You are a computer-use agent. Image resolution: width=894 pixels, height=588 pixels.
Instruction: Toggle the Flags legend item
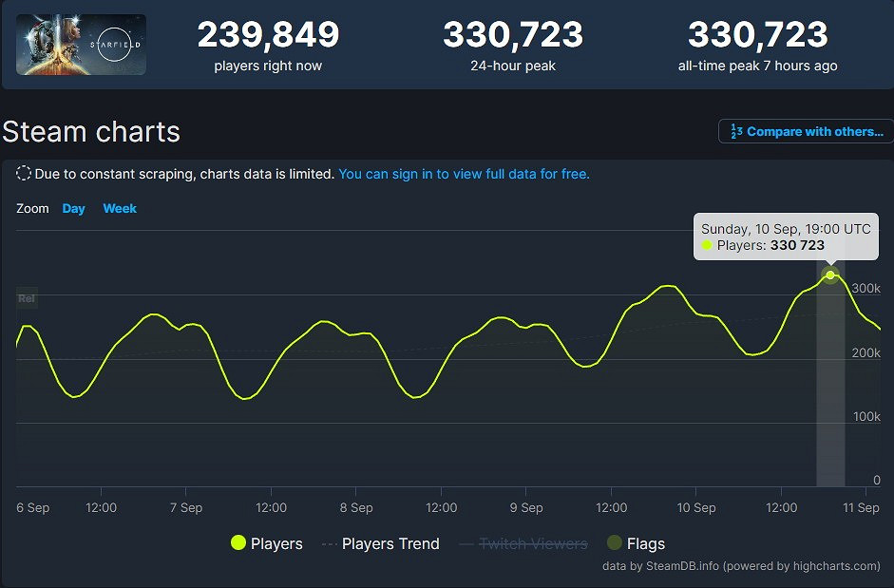pyautogui.click(x=636, y=543)
